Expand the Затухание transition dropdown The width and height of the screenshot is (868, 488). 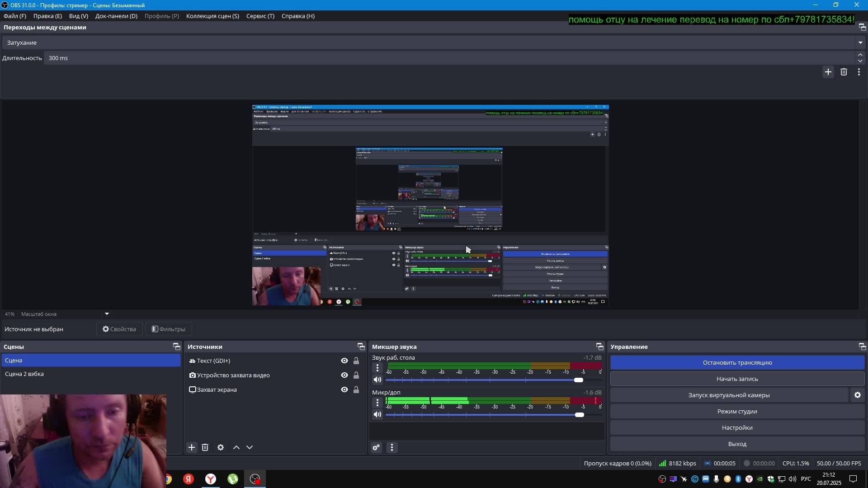click(860, 42)
